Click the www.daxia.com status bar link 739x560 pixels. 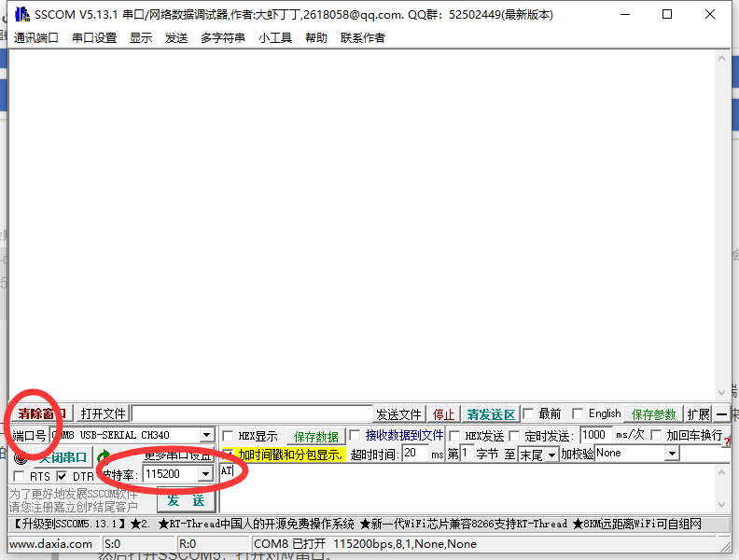point(51,544)
